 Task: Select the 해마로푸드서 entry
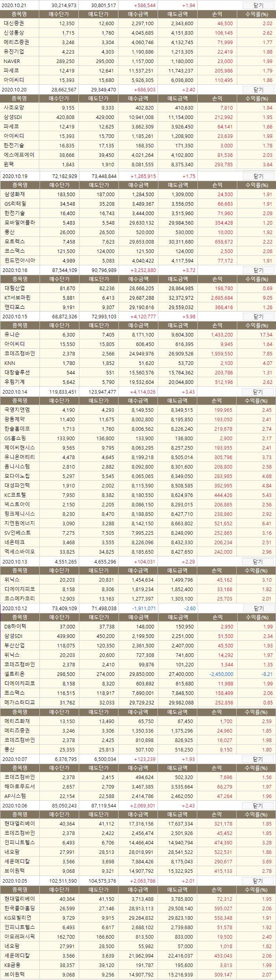point(138,787)
